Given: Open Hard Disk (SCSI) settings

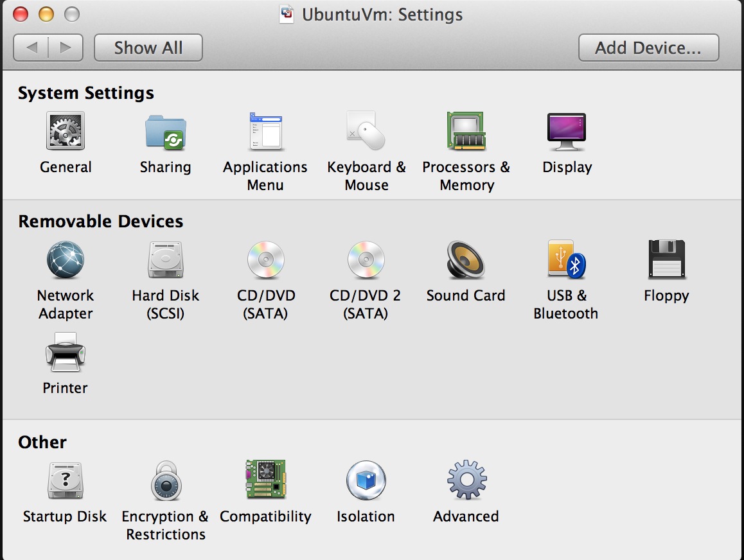Looking at the screenshot, I should coord(166,260).
